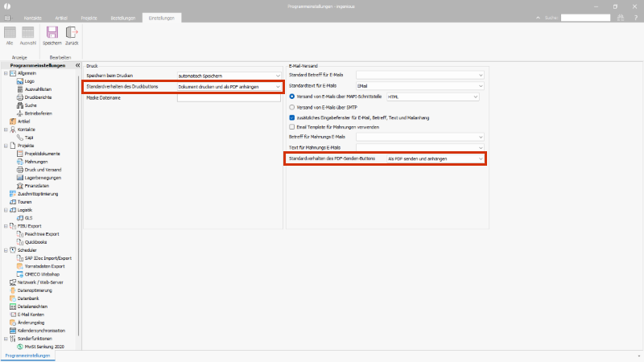Select Versand über MAPI-Schnittstelle radio button
The height and width of the screenshot is (362, 644).
[291, 97]
